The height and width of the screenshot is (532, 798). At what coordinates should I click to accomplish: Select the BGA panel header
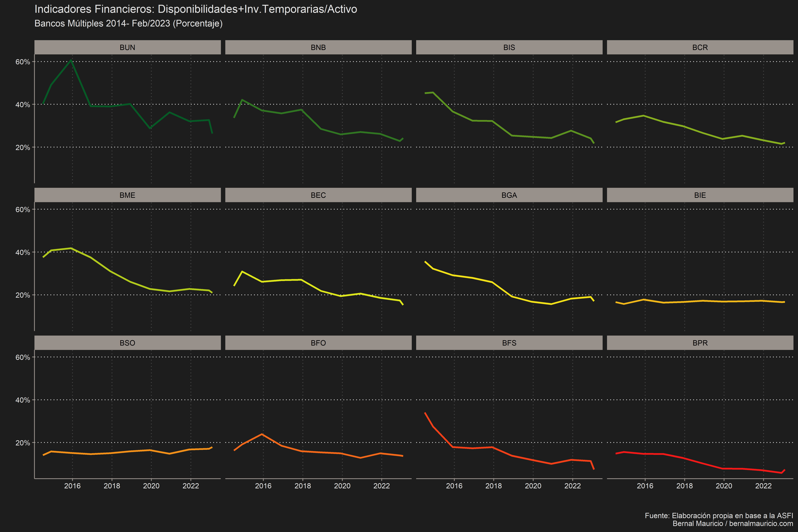click(x=509, y=195)
